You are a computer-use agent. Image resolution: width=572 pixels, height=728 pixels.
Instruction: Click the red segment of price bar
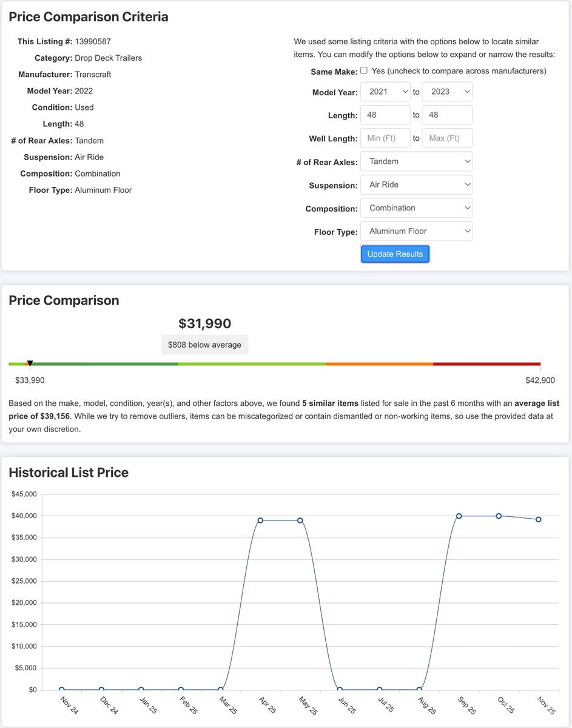pyautogui.click(x=486, y=364)
